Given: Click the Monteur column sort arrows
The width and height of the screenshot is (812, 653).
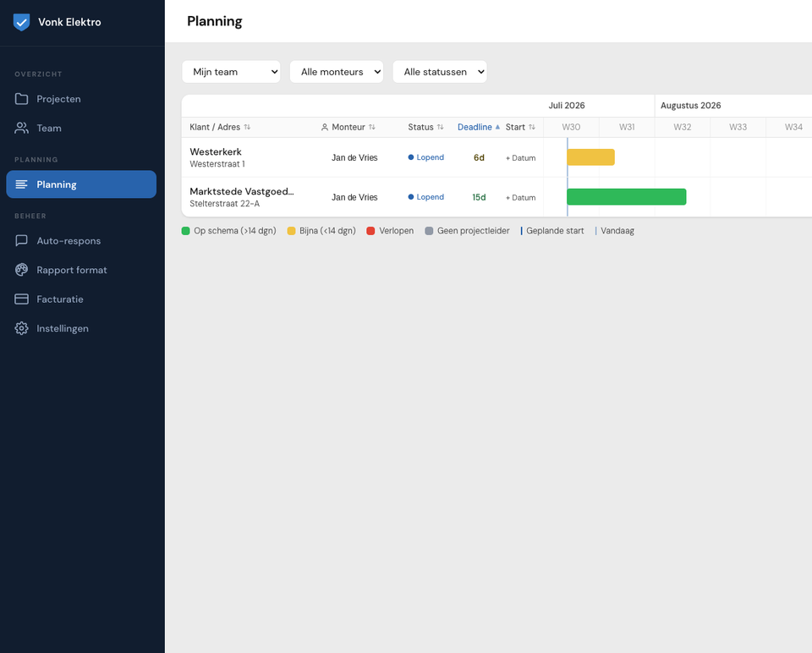Looking at the screenshot, I should pos(372,127).
